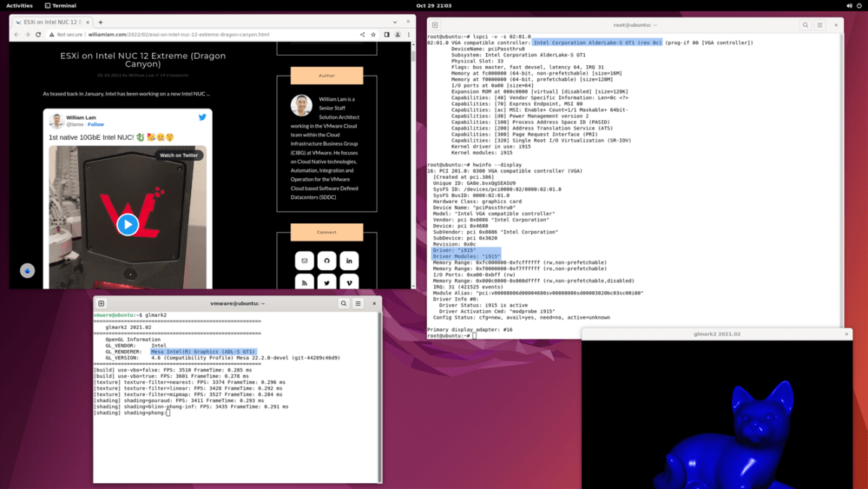Viewport: 868px width, 489px height.
Task: Open Chrome three-dot menu
Action: 408,34
